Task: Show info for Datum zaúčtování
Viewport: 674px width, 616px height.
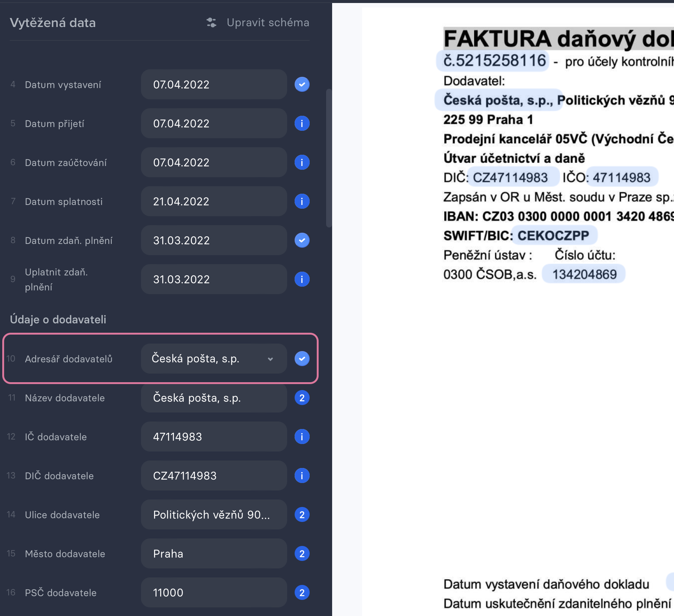Action: click(302, 162)
